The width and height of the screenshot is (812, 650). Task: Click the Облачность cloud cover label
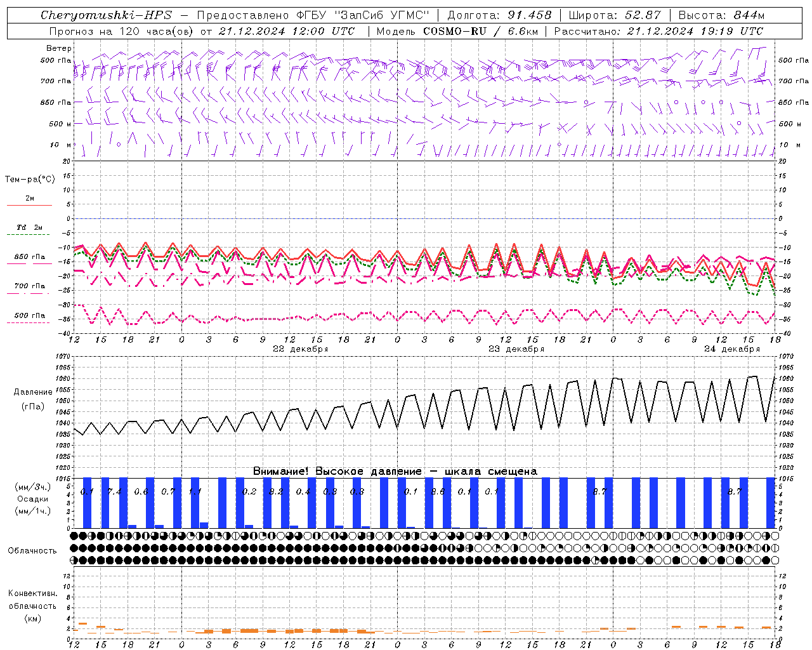coord(32,551)
